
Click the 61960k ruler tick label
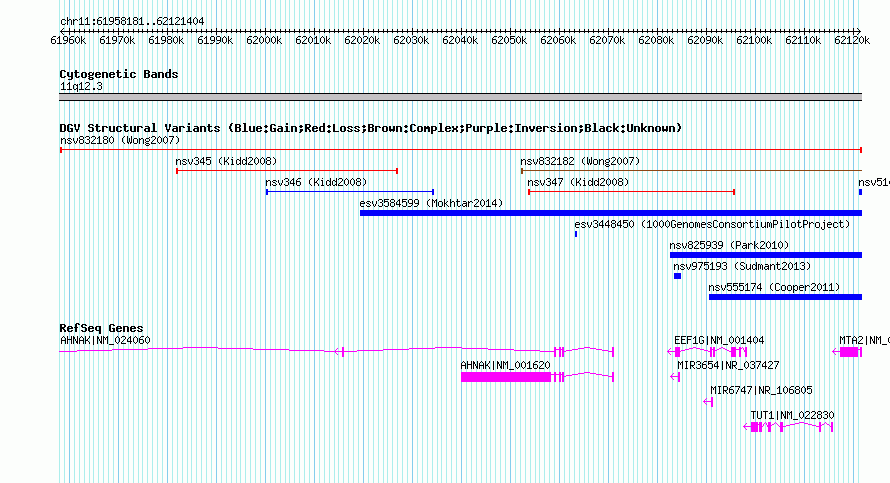pos(68,40)
